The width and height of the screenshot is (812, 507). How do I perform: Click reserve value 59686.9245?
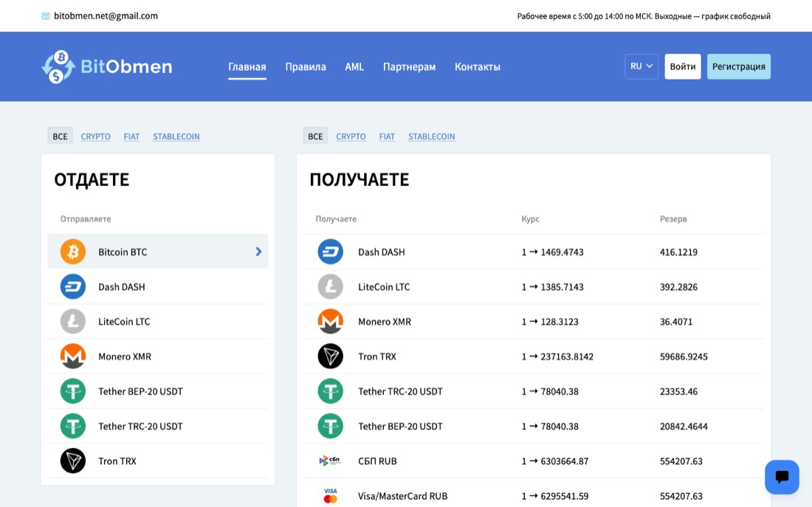(684, 356)
